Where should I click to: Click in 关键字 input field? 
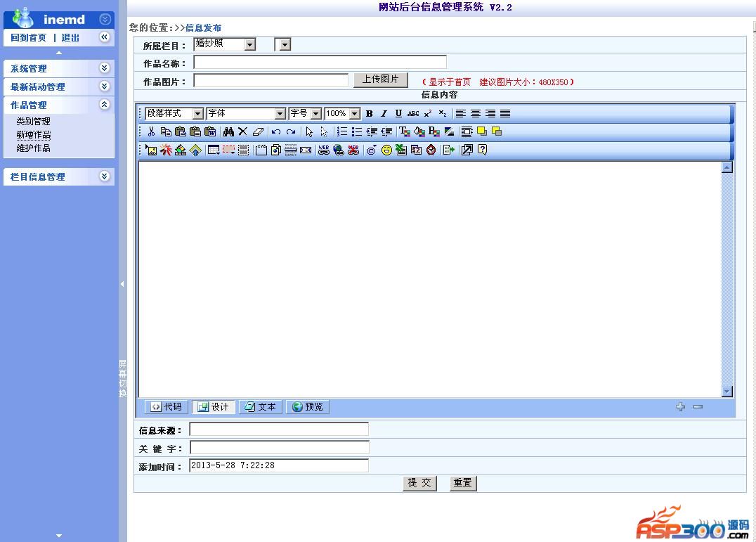pyautogui.click(x=280, y=448)
